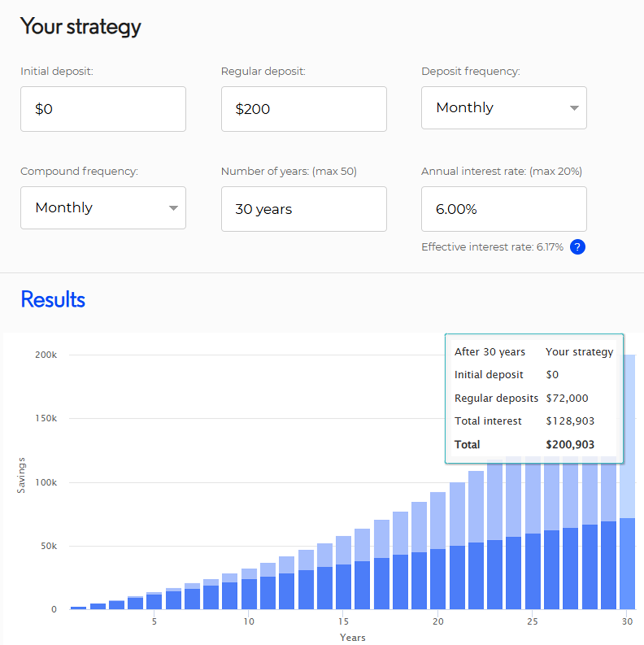Focus the Regular deposit $200 field
This screenshot has width=644, height=645.
[304, 109]
